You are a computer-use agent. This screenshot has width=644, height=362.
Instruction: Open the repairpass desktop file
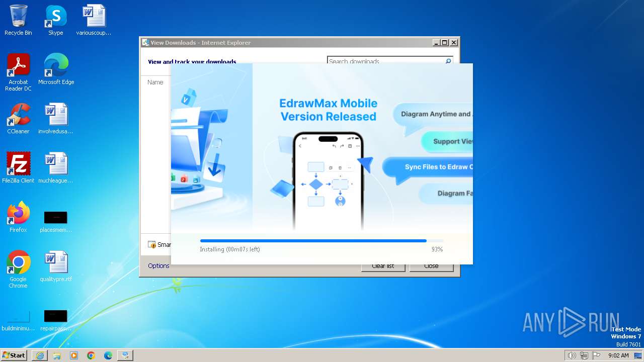coord(56,321)
